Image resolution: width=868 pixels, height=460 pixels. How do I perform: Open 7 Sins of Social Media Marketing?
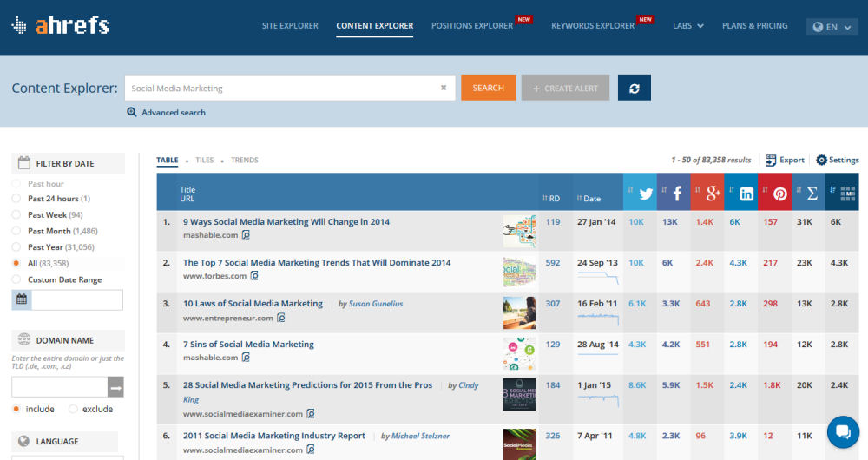(248, 345)
